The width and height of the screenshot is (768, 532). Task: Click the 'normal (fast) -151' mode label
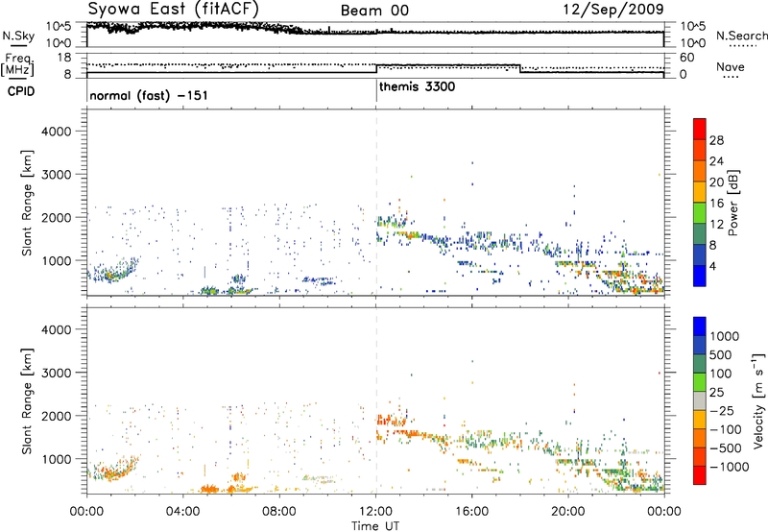(149, 95)
